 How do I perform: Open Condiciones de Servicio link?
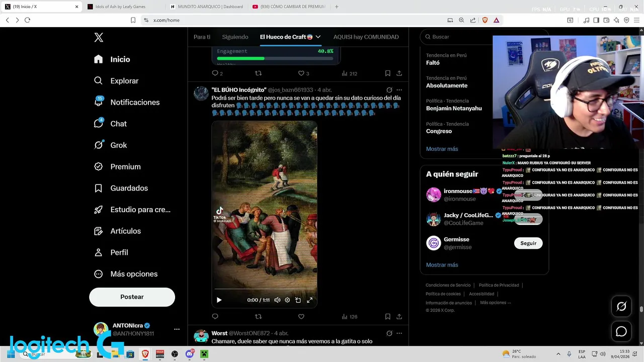pos(448,285)
